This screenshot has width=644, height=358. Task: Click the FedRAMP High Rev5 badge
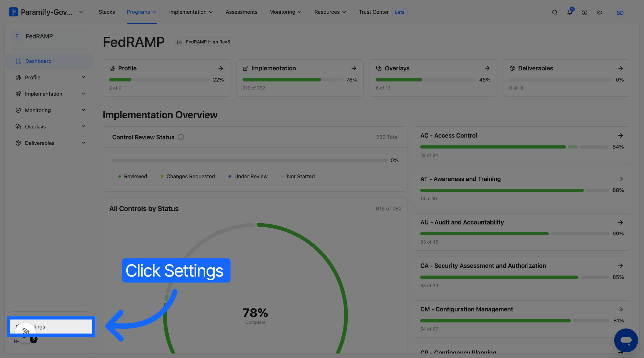pyautogui.click(x=203, y=42)
